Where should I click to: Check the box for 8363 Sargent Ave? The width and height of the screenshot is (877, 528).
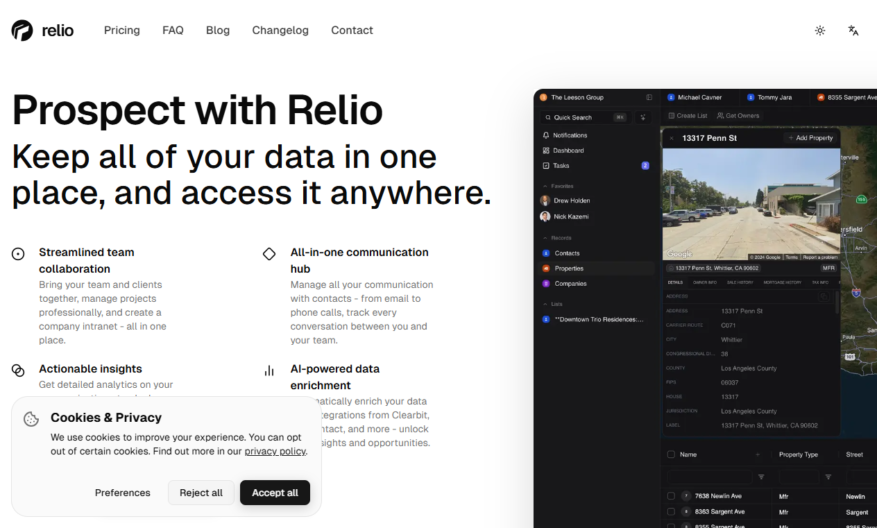coord(671,511)
